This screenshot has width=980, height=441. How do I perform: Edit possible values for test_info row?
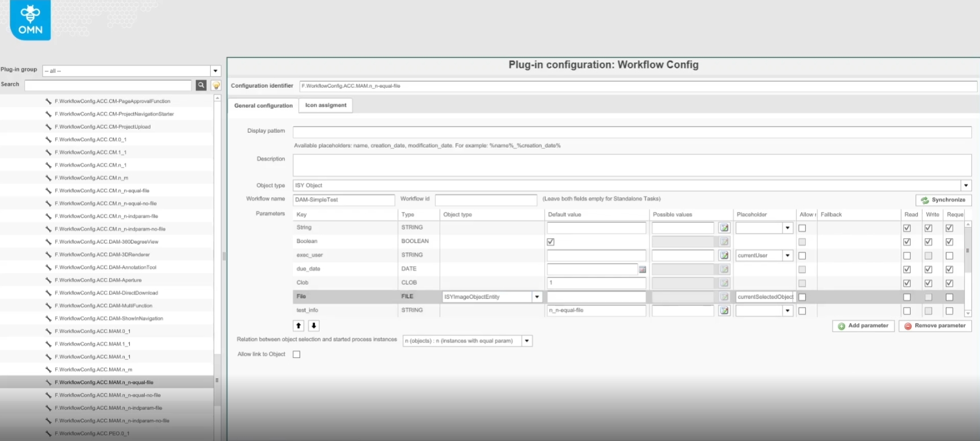[x=724, y=311]
